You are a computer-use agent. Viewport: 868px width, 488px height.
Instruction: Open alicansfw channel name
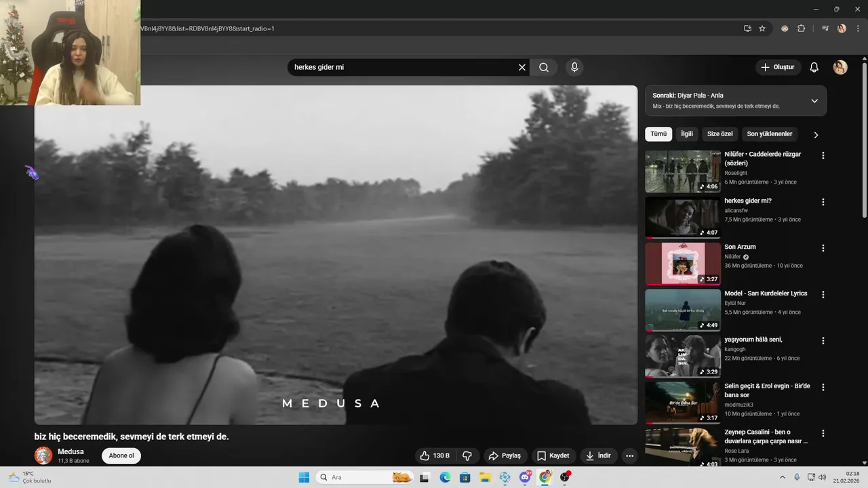[x=737, y=210]
